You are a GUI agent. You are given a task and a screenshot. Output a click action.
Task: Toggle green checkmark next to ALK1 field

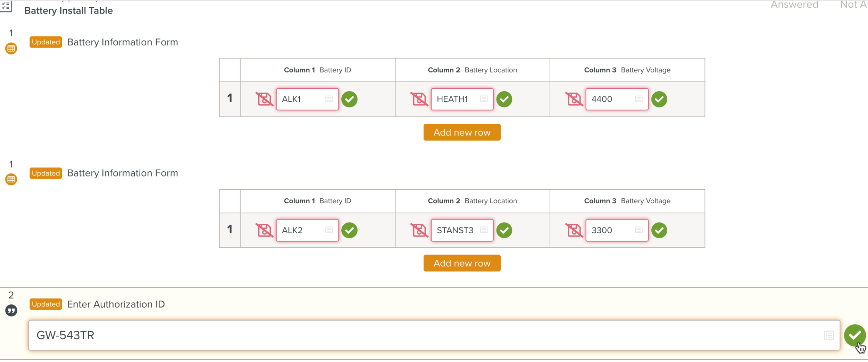click(x=349, y=100)
